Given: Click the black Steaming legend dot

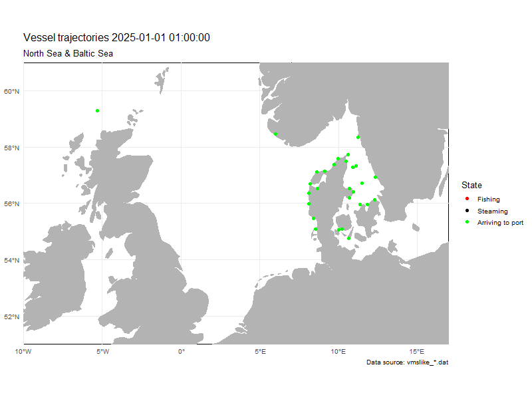Looking at the screenshot, I should 467,211.
